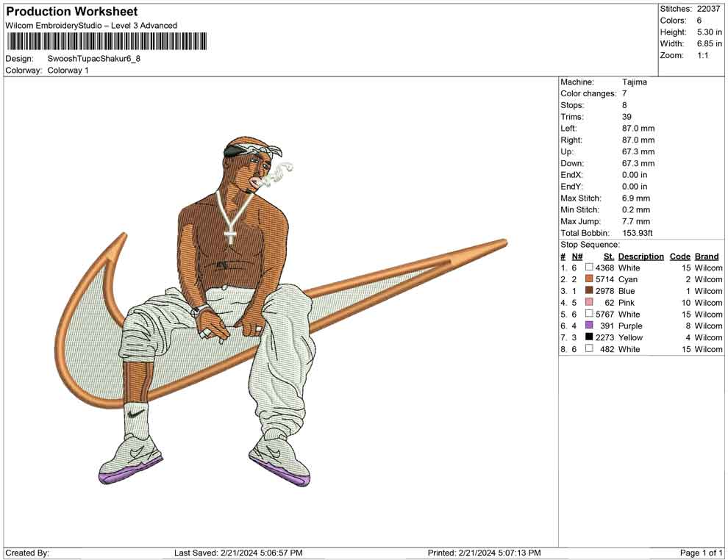The width and height of the screenshot is (728, 560).
Task: Pick the white swatch in the 4368 row
Action: point(589,268)
